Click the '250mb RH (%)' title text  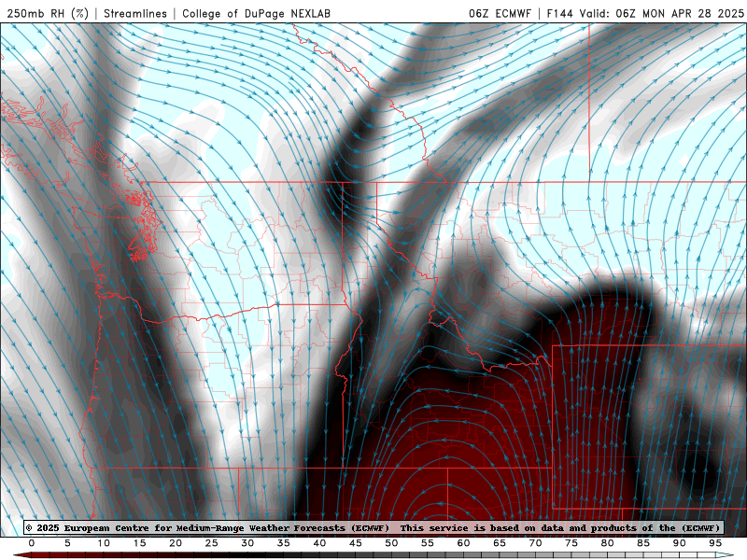click(x=48, y=13)
